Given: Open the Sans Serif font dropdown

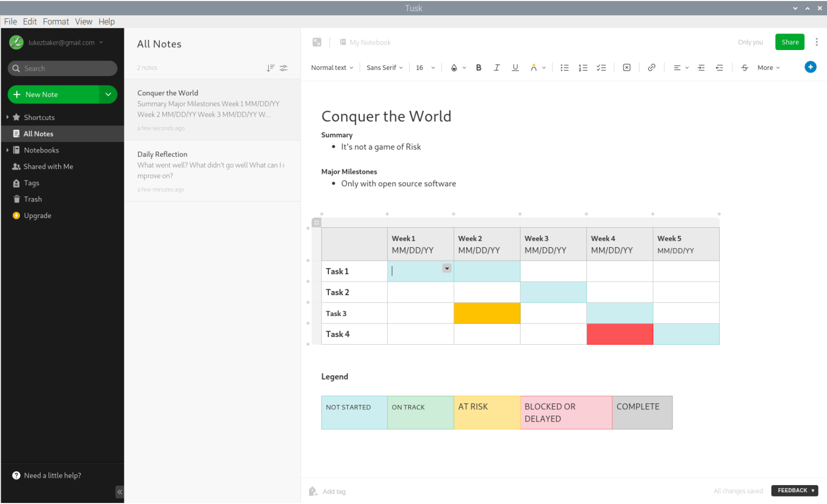Looking at the screenshot, I should [384, 68].
